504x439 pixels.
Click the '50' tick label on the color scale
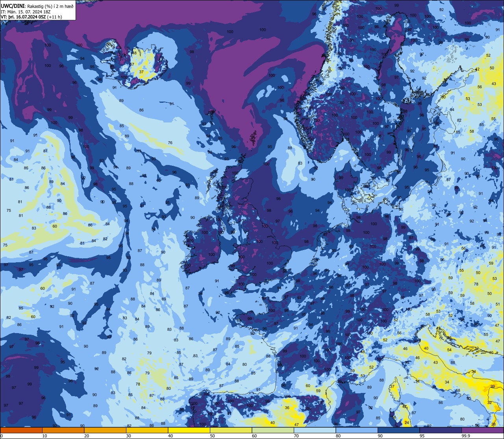point(212,436)
